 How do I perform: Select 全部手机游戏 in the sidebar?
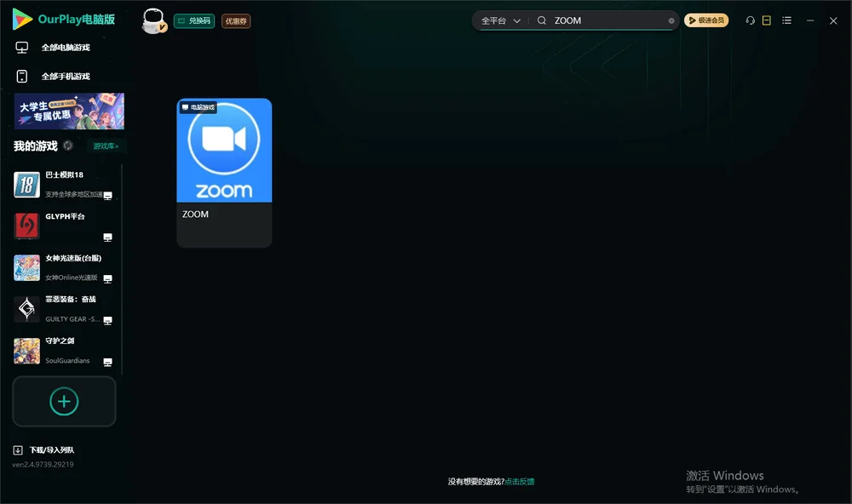pyautogui.click(x=66, y=76)
